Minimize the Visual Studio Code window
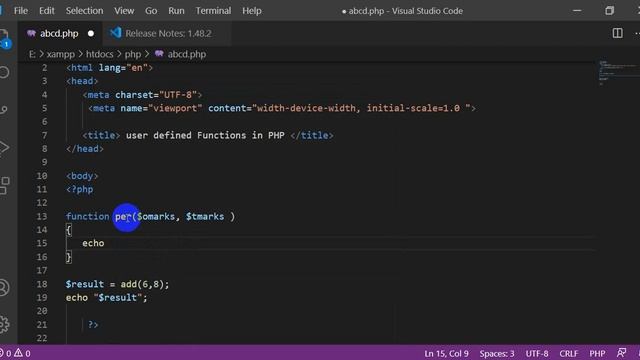This screenshot has height=360, width=640. [577, 11]
